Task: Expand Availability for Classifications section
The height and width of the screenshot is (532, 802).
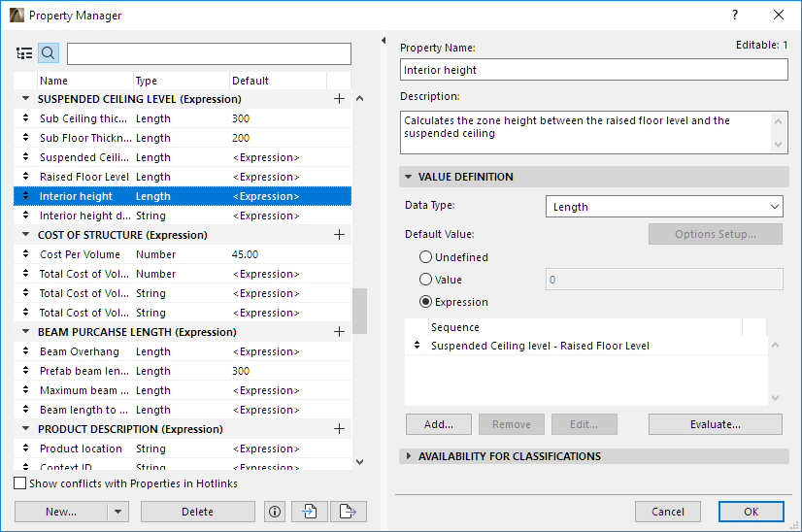Action: pyautogui.click(x=409, y=456)
